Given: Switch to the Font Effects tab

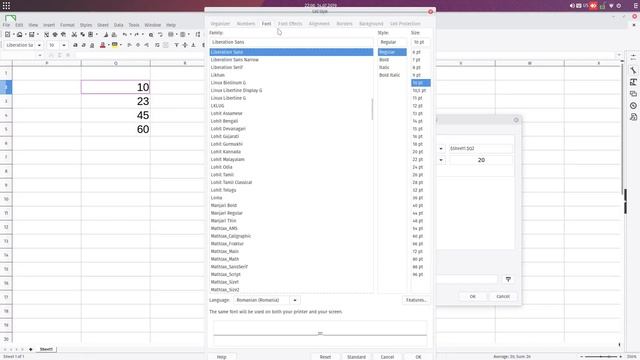Looking at the screenshot, I should pyautogui.click(x=290, y=24).
